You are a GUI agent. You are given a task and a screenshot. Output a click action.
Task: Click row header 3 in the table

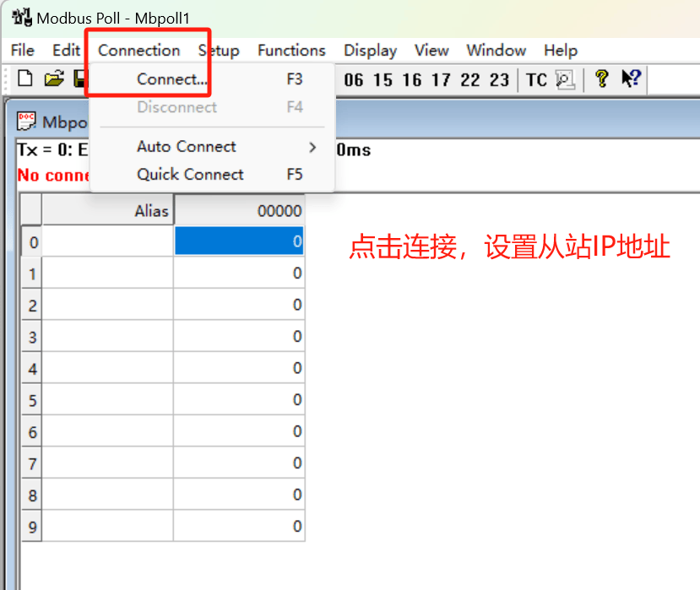[32, 336]
